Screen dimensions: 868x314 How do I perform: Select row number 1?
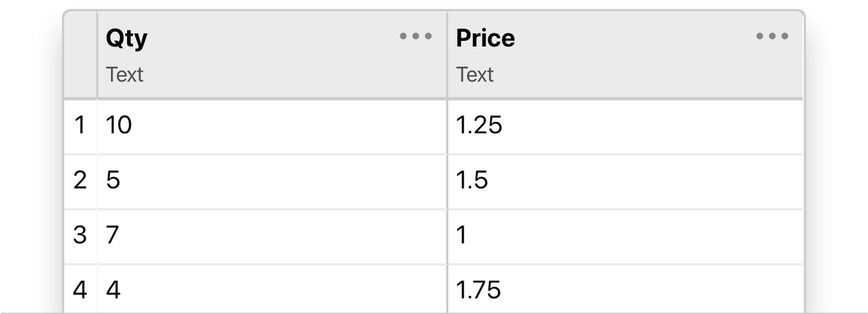[80, 126]
